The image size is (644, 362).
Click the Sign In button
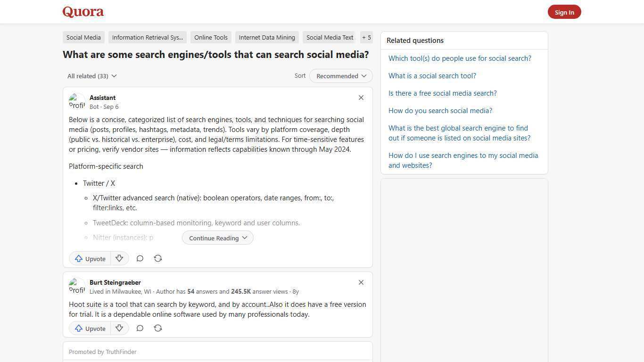[564, 12]
